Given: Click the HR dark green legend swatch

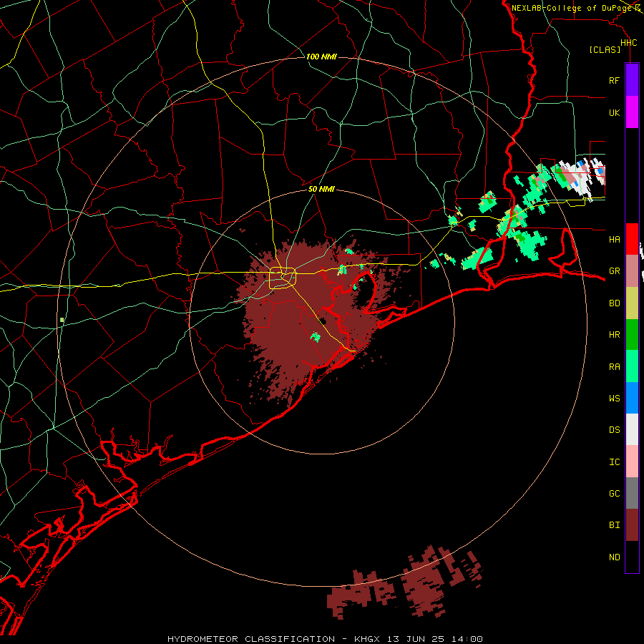Looking at the screenshot, I should (x=632, y=335).
